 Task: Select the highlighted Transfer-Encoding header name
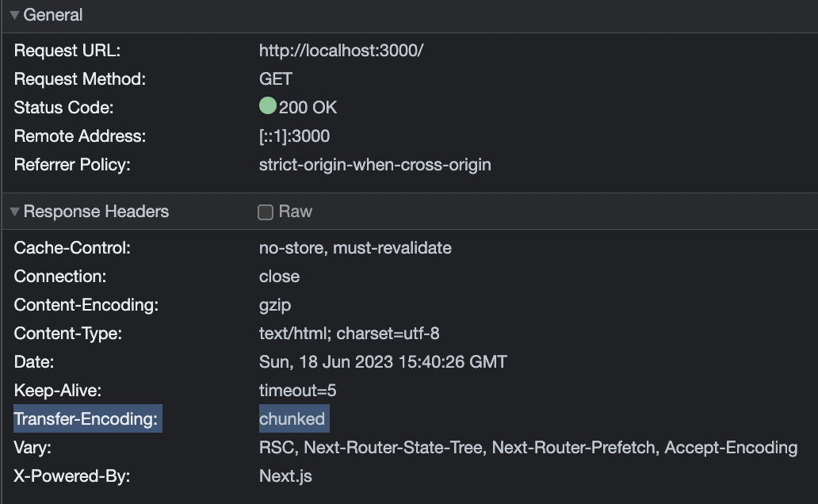coord(86,418)
